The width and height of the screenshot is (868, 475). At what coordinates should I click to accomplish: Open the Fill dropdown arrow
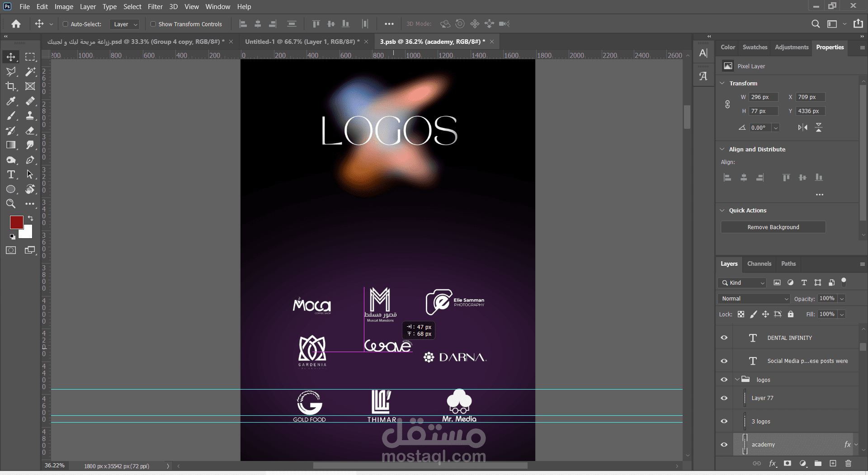click(842, 314)
